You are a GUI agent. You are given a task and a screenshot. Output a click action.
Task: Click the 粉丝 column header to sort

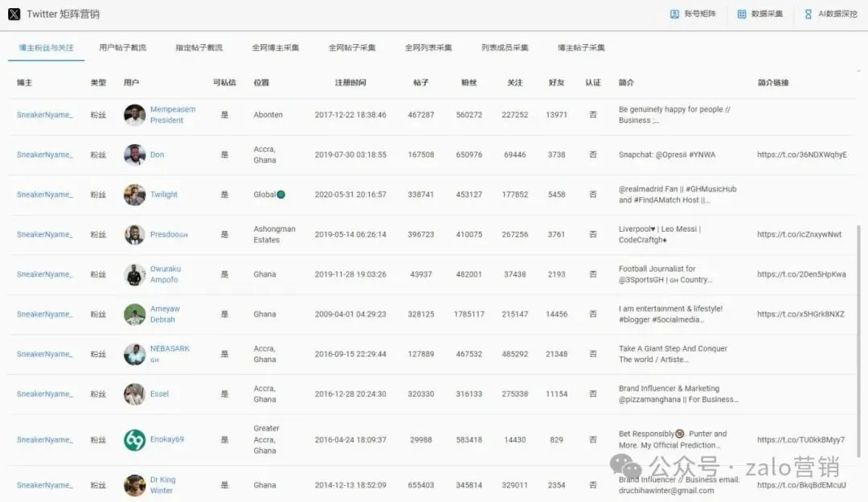click(x=469, y=83)
